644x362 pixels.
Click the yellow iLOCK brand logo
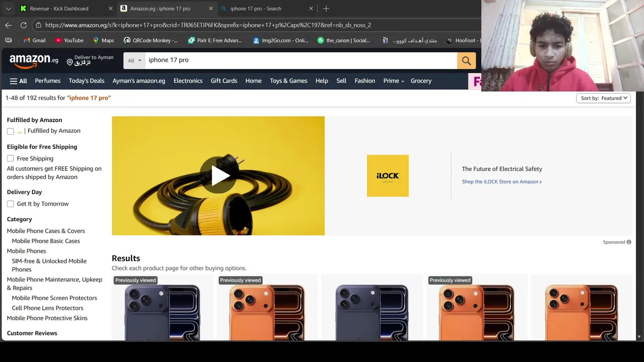point(387,176)
